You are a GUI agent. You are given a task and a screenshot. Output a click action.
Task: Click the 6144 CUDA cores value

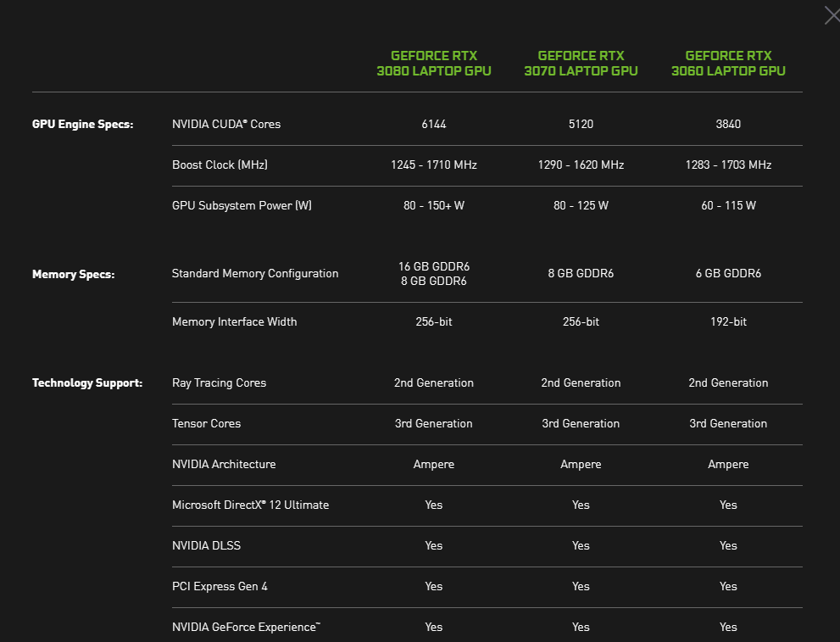434,124
